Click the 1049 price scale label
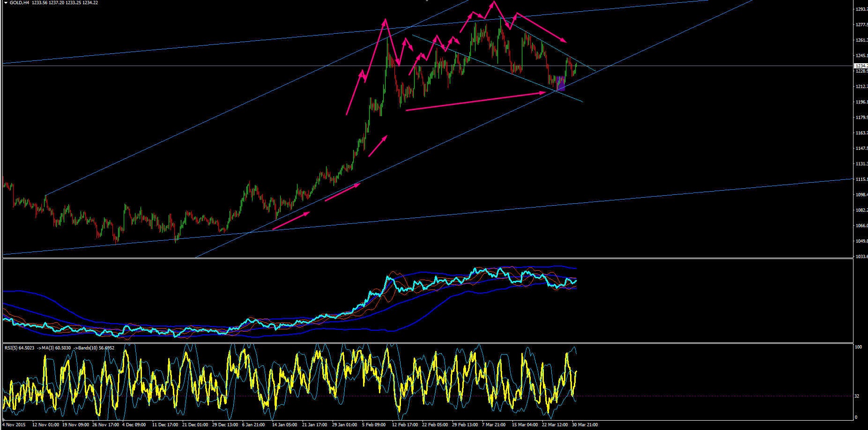This screenshot has height=430, width=868. [861, 241]
